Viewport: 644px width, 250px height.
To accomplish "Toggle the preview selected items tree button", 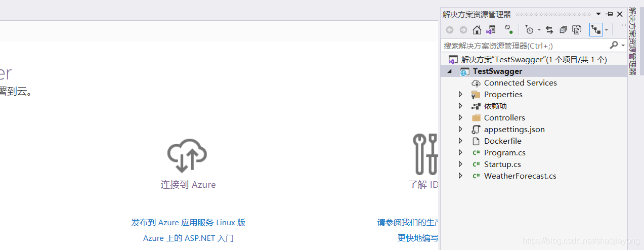I will [596, 30].
